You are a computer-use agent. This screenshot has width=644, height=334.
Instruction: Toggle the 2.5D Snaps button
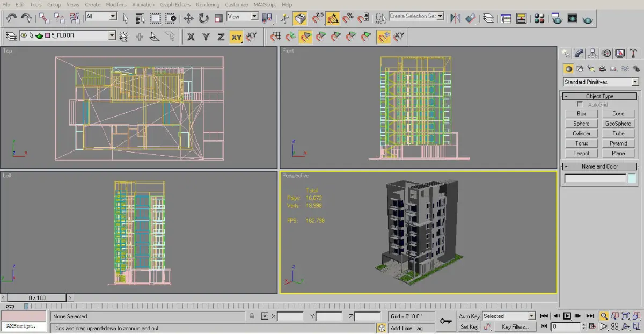click(318, 18)
